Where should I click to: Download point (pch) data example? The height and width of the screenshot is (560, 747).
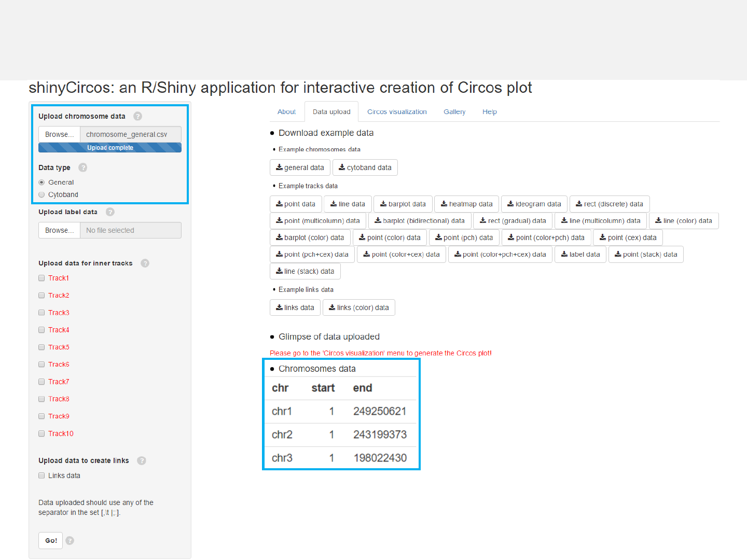pos(464,237)
